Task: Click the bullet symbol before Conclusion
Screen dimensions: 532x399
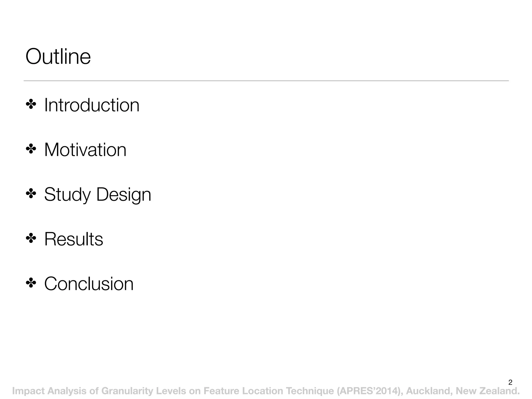Action: (x=31, y=283)
